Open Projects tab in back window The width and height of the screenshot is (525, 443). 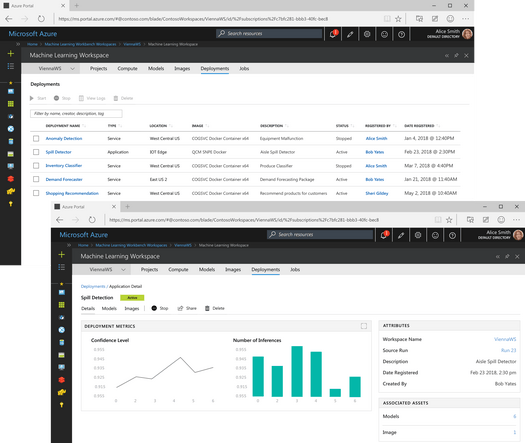click(98, 69)
